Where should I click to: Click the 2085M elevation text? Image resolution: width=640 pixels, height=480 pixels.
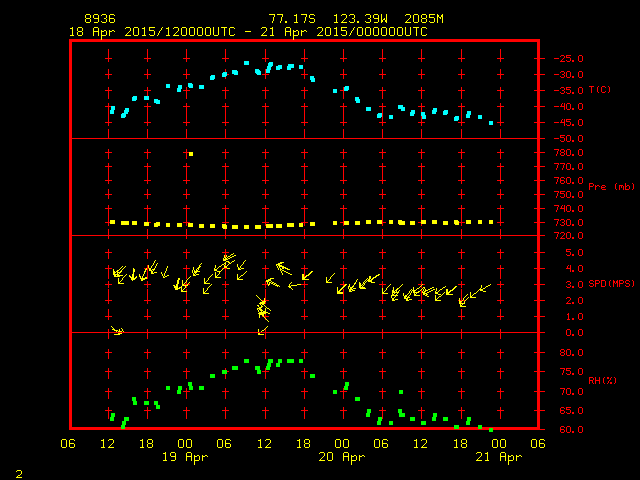pos(424,19)
